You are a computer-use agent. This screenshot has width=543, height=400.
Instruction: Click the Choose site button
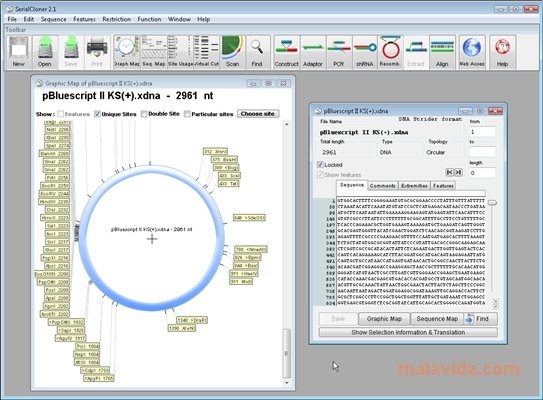tap(258, 114)
